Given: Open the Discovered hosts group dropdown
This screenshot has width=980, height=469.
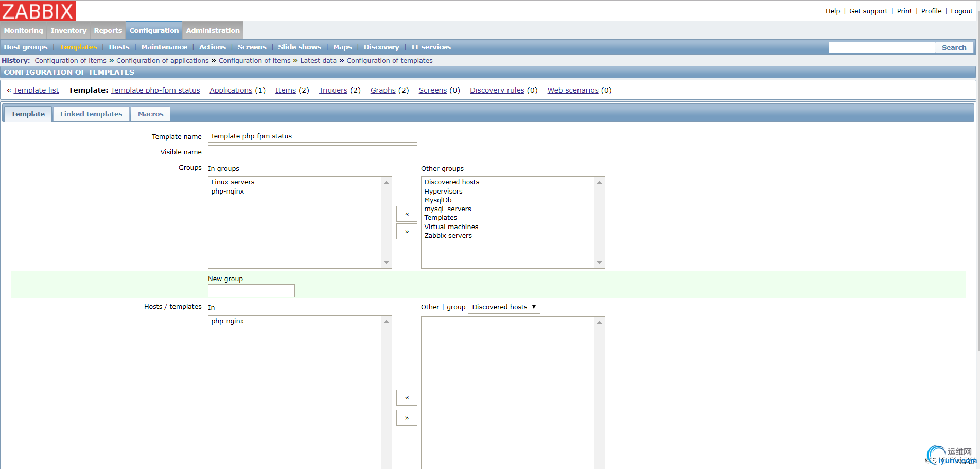Looking at the screenshot, I should 504,307.
